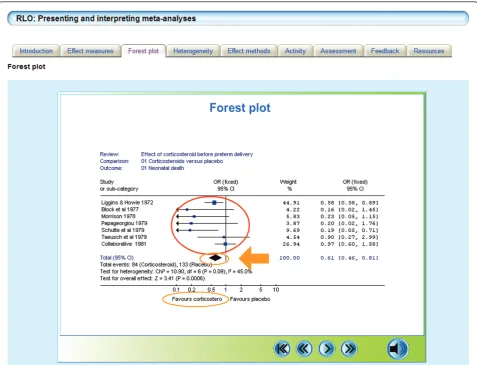Open the Feedback tab
477x365 pixels.
[385, 51]
